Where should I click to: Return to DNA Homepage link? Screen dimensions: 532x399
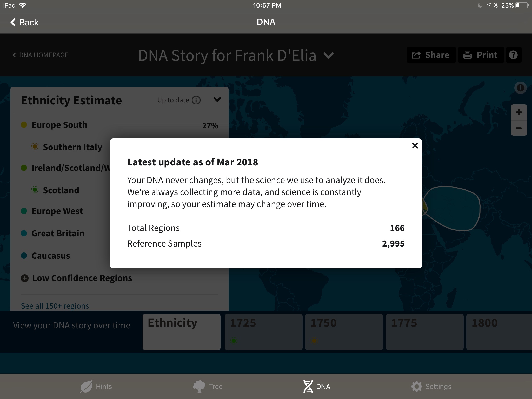pos(41,55)
